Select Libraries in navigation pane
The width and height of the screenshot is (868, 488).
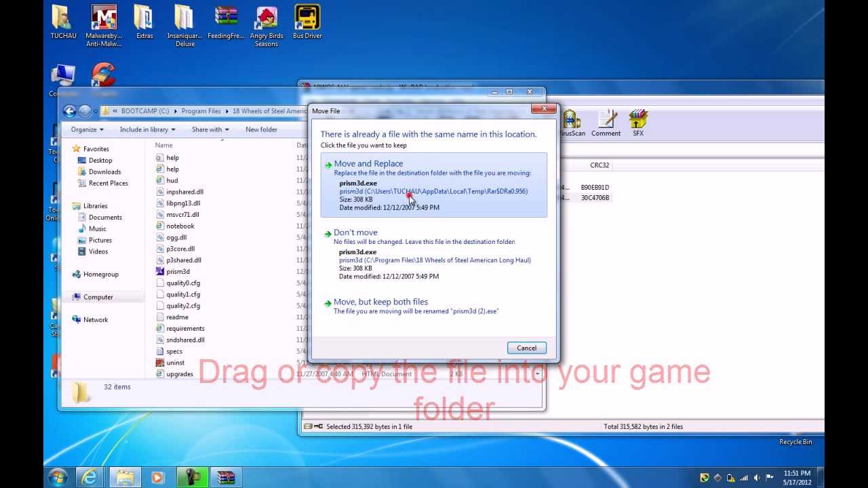pyautogui.click(x=95, y=206)
